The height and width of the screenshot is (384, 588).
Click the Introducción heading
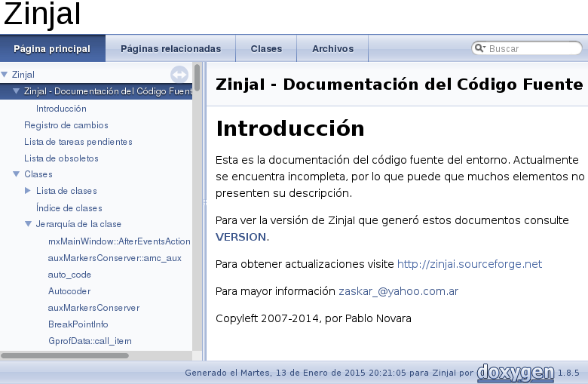click(290, 128)
